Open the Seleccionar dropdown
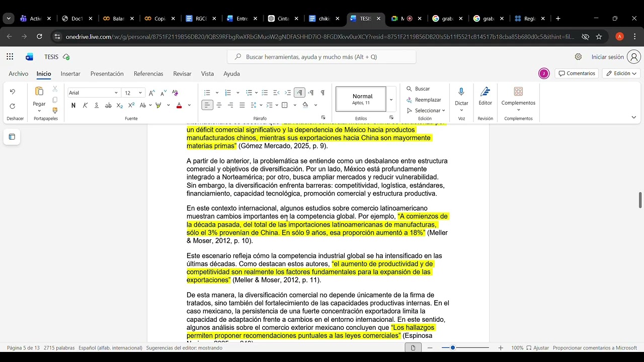 [x=426, y=111]
